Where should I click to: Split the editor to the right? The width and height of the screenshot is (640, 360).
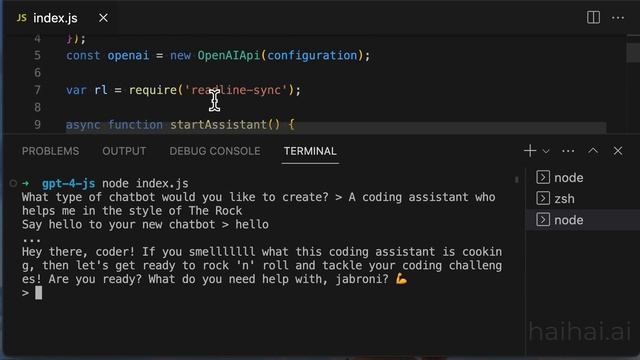point(593,18)
